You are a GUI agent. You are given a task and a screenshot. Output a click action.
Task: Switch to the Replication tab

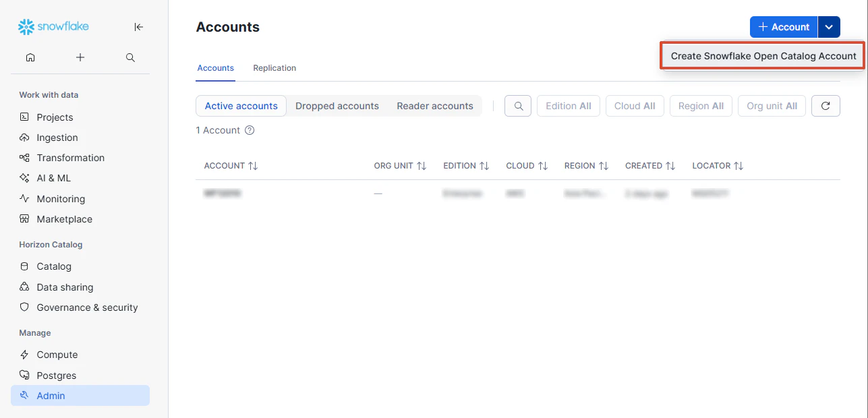(x=274, y=68)
